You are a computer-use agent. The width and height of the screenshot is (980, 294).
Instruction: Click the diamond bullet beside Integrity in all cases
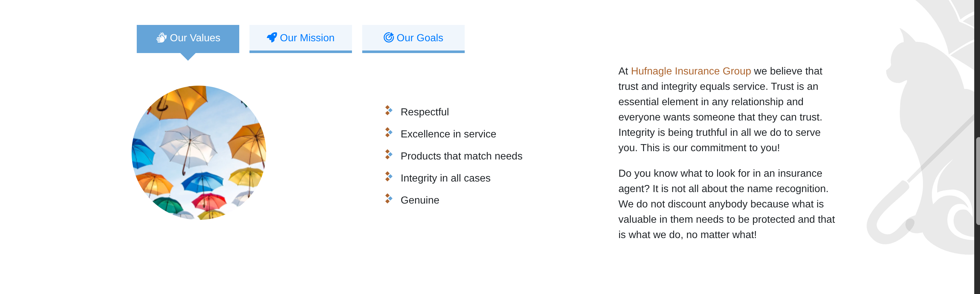pos(388,176)
